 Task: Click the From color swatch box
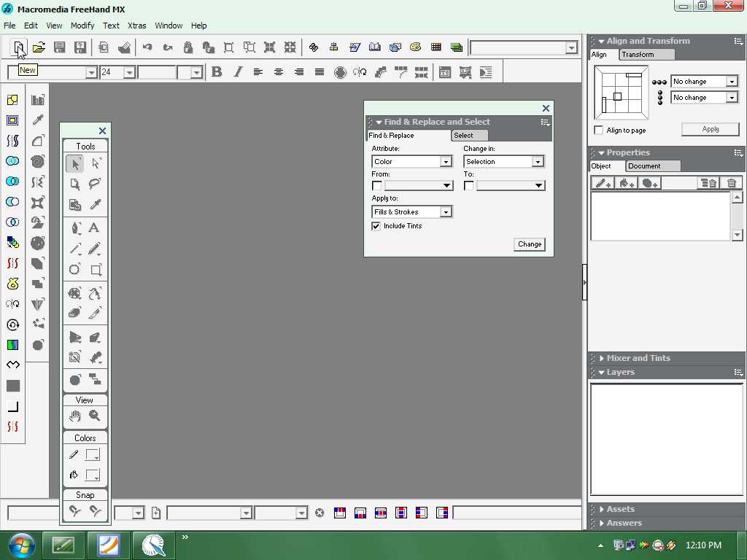pos(377,185)
